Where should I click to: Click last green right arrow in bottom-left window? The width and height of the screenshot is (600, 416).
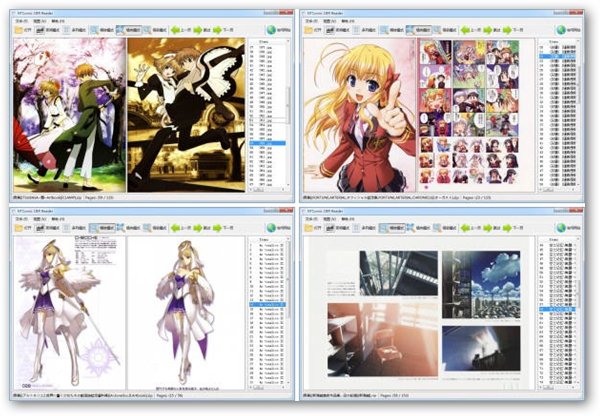(217, 228)
